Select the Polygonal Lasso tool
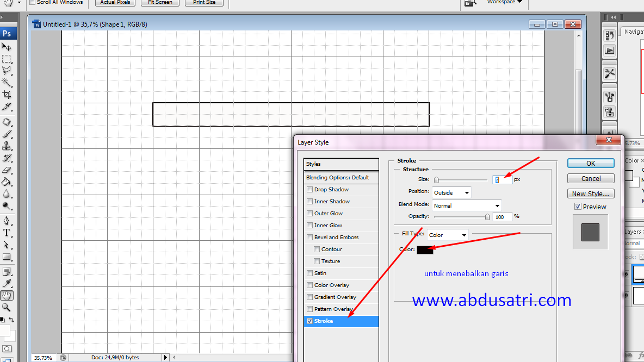Viewport: 644px width, 362px height. coord(7,71)
